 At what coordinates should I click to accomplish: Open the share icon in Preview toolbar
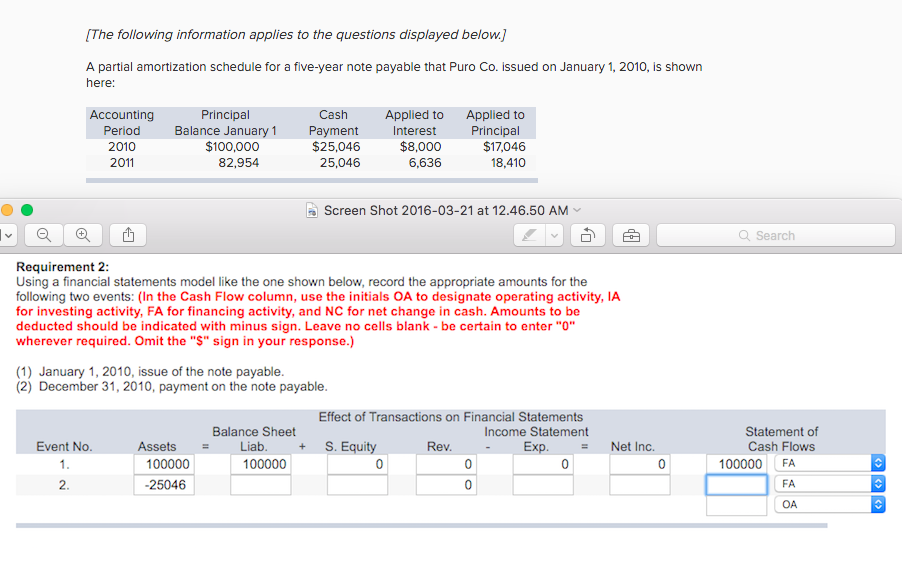tap(128, 235)
